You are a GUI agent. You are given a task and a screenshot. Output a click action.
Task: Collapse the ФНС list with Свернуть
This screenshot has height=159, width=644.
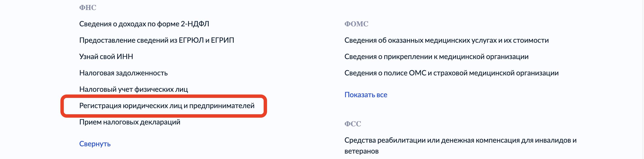point(95,144)
